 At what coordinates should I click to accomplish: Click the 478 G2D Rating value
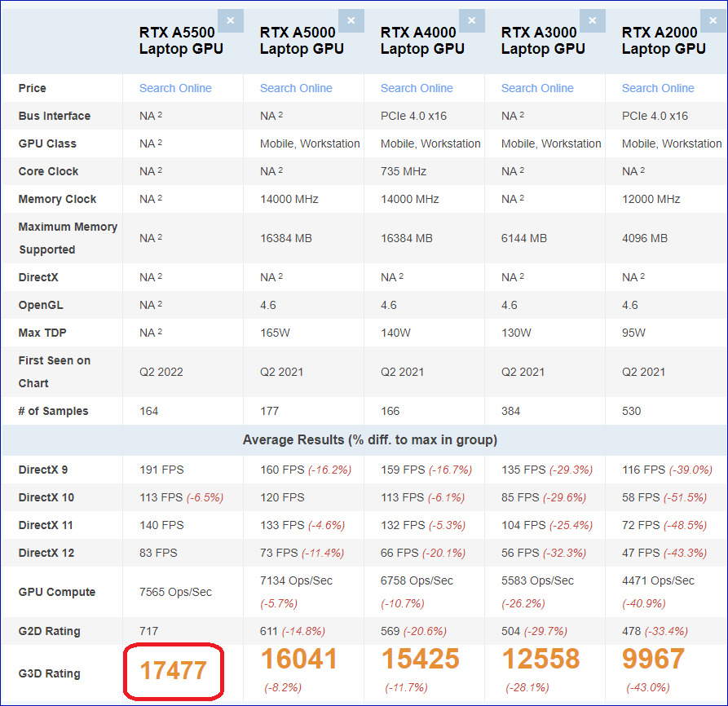(632, 631)
